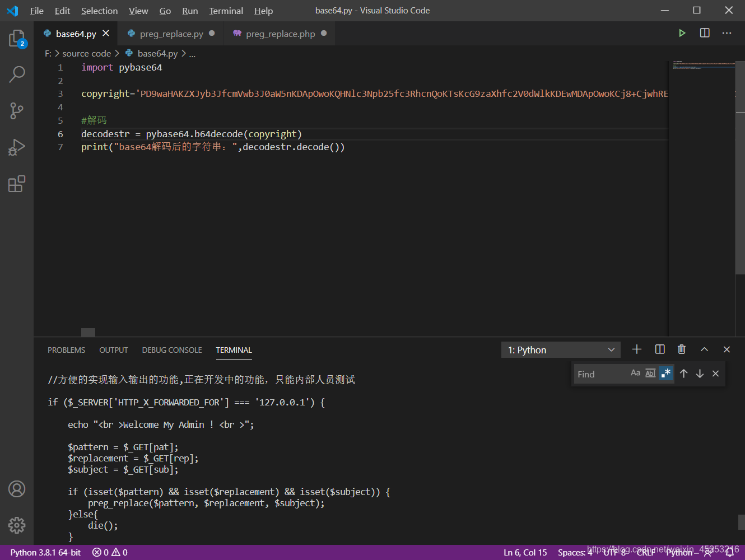The width and height of the screenshot is (745, 560).
Task: Select the TERMINAL panel tab
Action: point(234,350)
